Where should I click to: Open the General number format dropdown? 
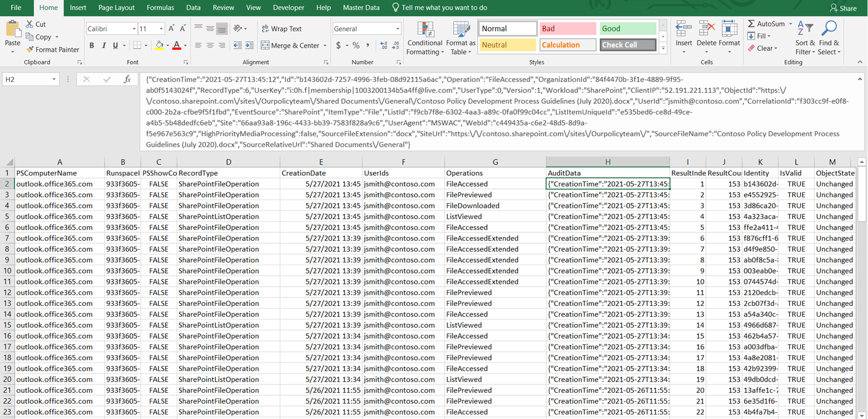pyautogui.click(x=398, y=29)
